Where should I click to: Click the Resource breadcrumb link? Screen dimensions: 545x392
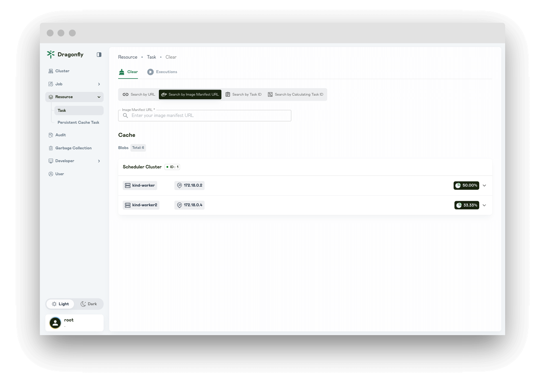click(x=128, y=57)
